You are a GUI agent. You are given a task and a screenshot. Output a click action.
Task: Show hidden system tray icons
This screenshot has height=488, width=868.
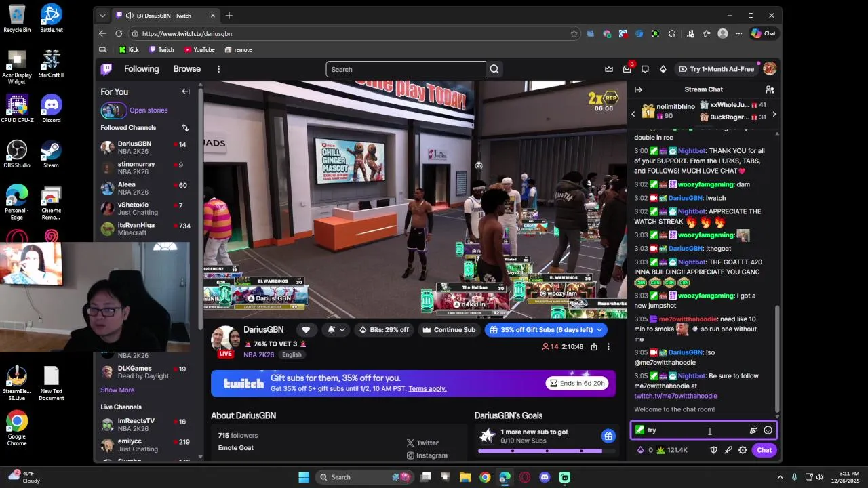click(x=780, y=477)
